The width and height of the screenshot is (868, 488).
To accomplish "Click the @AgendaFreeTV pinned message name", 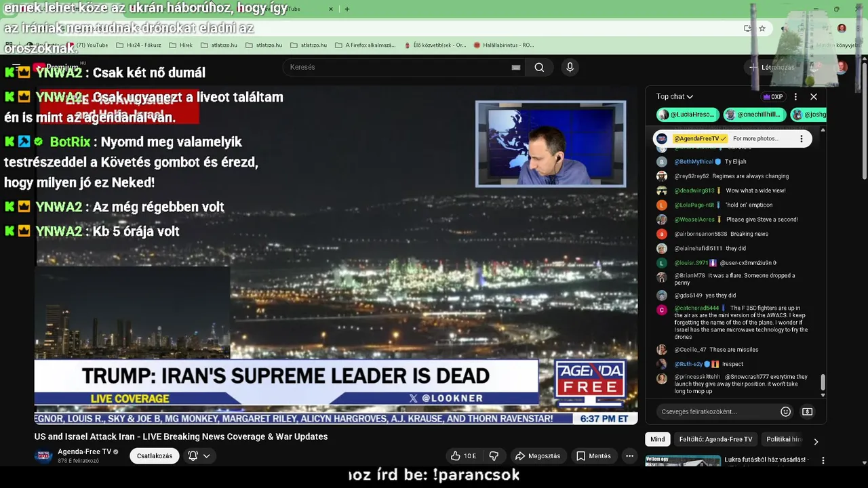I will (700, 139).
